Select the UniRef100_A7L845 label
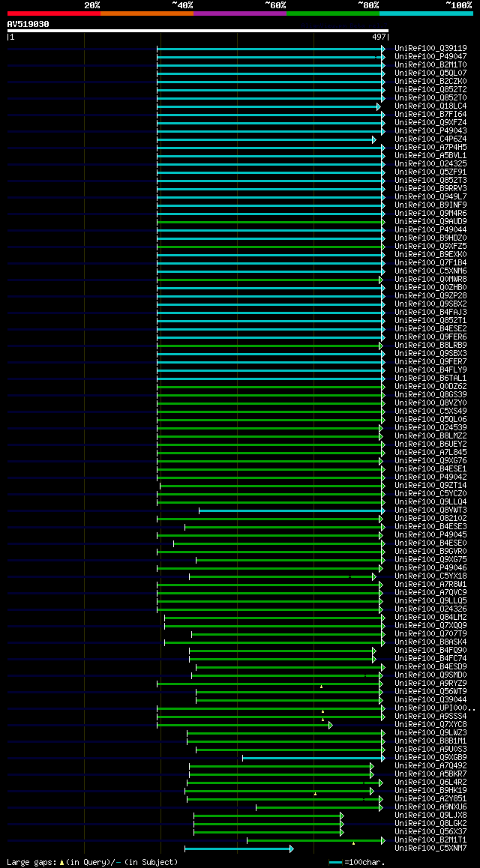Screen dimensions: 480x868 pos(430,452)
